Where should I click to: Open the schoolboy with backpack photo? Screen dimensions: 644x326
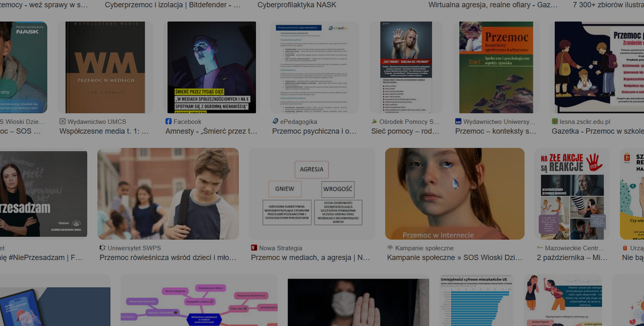click(168, 194)
